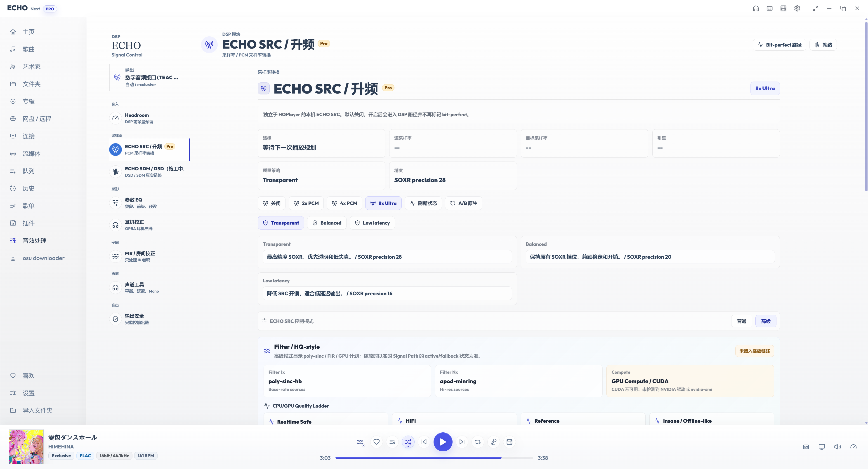Open the headphone icon in the title bar
This screenshot has width=868, height=469.
pyautogui.click(x=756, y=8)
